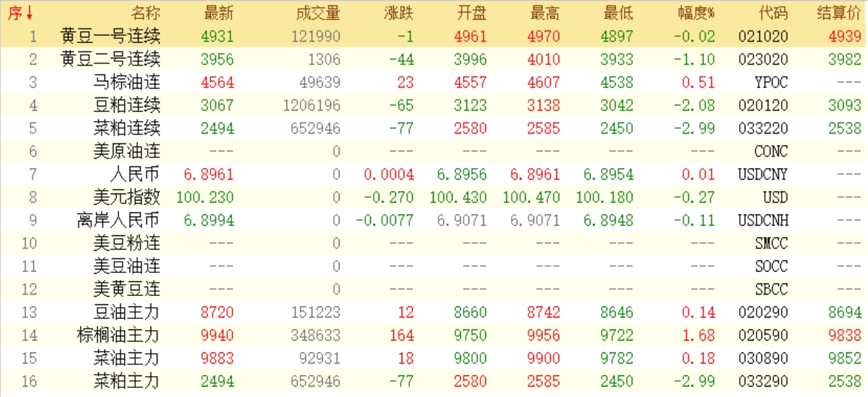
Task: Select the 豆粕连续 contract row
Action: [x=126, y=105]
